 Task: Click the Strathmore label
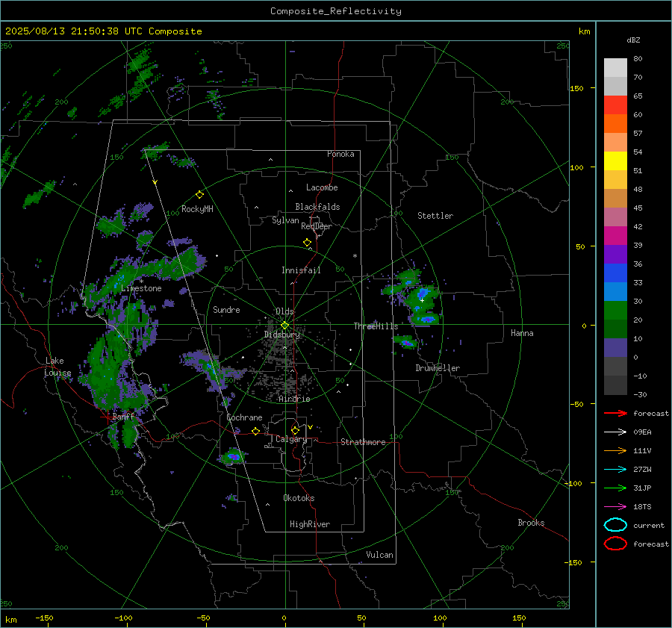pos(363,442)
